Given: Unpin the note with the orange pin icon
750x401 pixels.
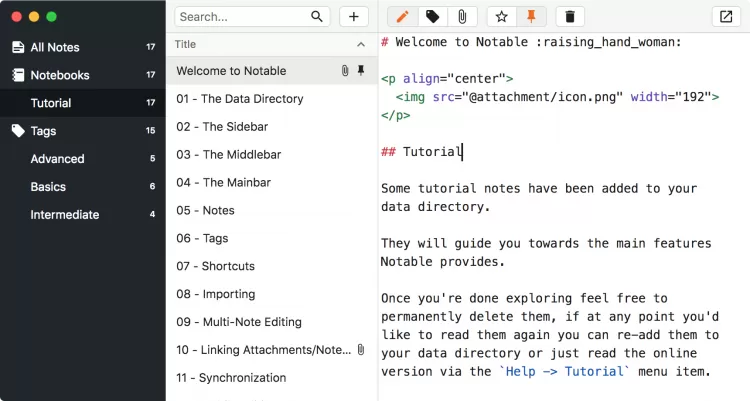Looking at the screenshot, I should pyautogui.click(x=531, y=17).
